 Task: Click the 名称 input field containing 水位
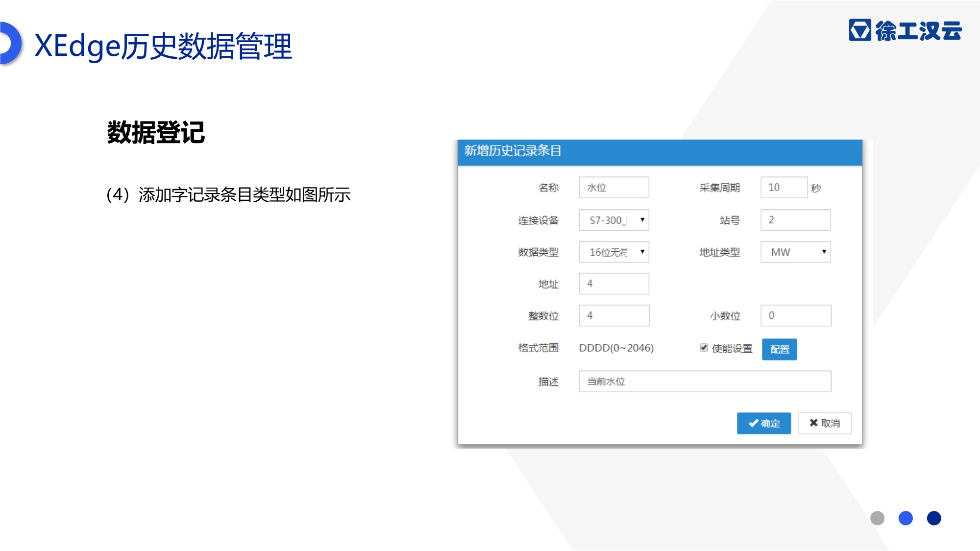click(x=614, y=188)
